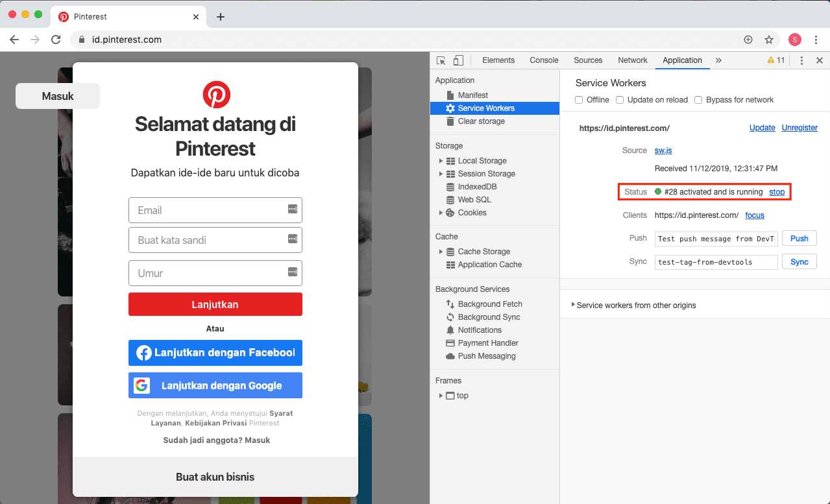Click the Masuk button on the page
830x504 pixels.
58,96
